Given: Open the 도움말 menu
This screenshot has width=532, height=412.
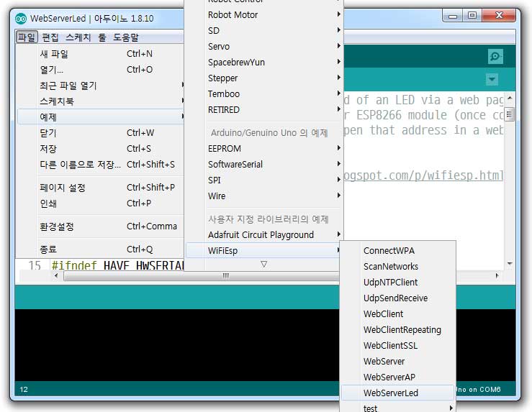Looking at the screenshot, I should click(x=126, y=37).
